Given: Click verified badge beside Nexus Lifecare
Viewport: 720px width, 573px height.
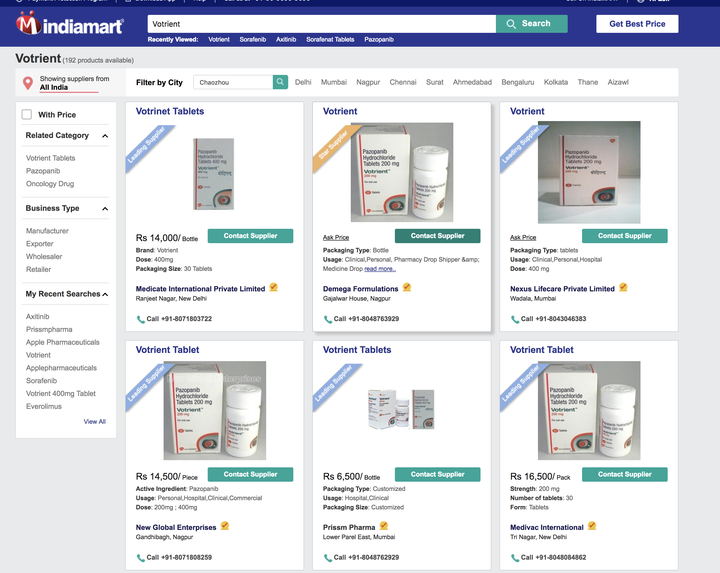Looking at the screenshot, I should coord(623,287).
